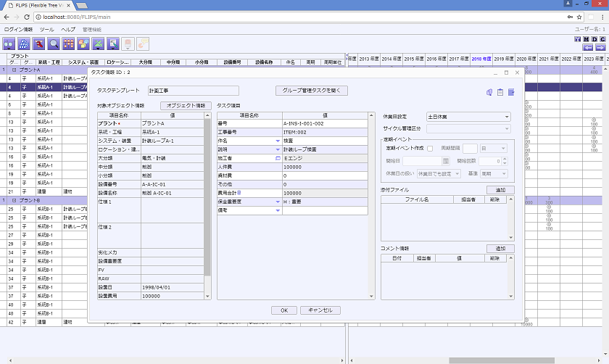The image size is (609, 364).
Task: Click 追加 button for コメント情報
Action: pos(500,249)
